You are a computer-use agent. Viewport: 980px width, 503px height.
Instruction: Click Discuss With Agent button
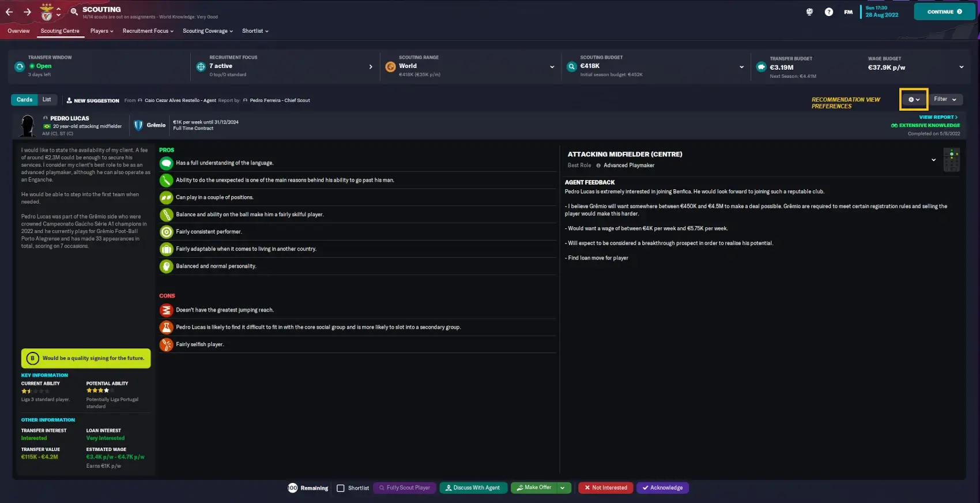473,488
